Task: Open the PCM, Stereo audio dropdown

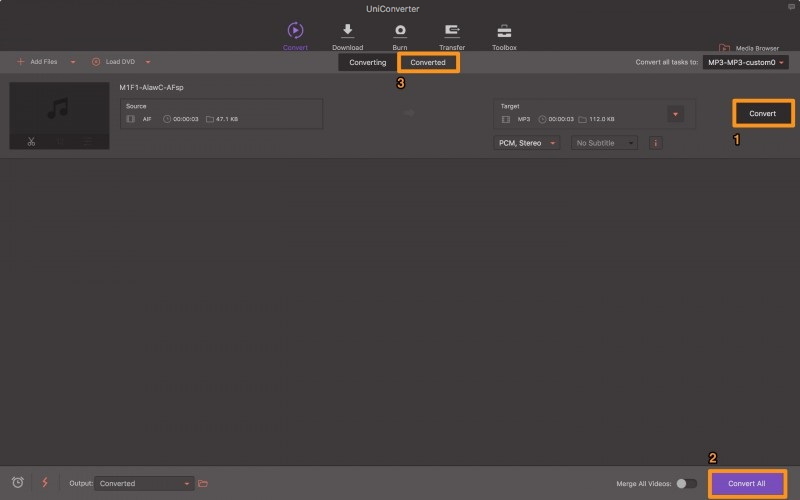Action: click(527, 143)
